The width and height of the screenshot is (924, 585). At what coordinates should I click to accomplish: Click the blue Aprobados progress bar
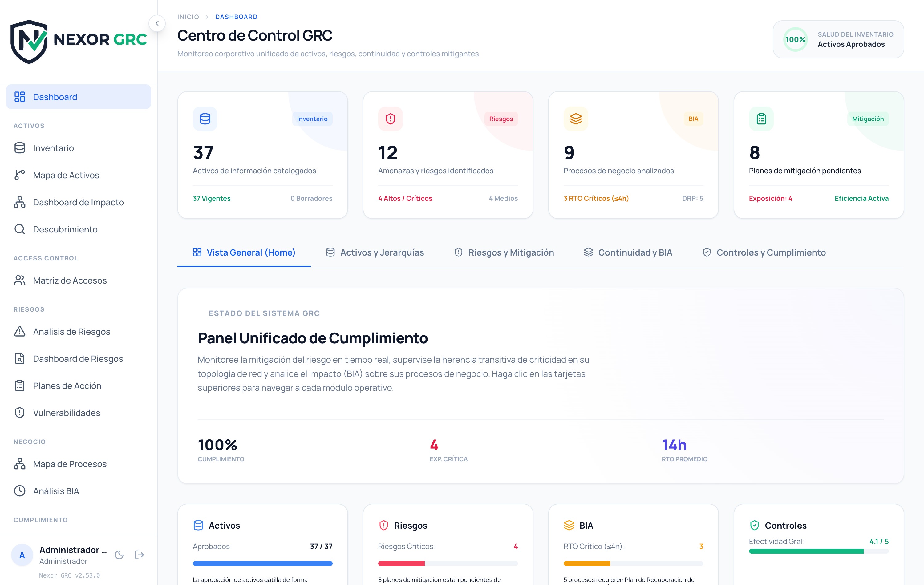point(262,563)
